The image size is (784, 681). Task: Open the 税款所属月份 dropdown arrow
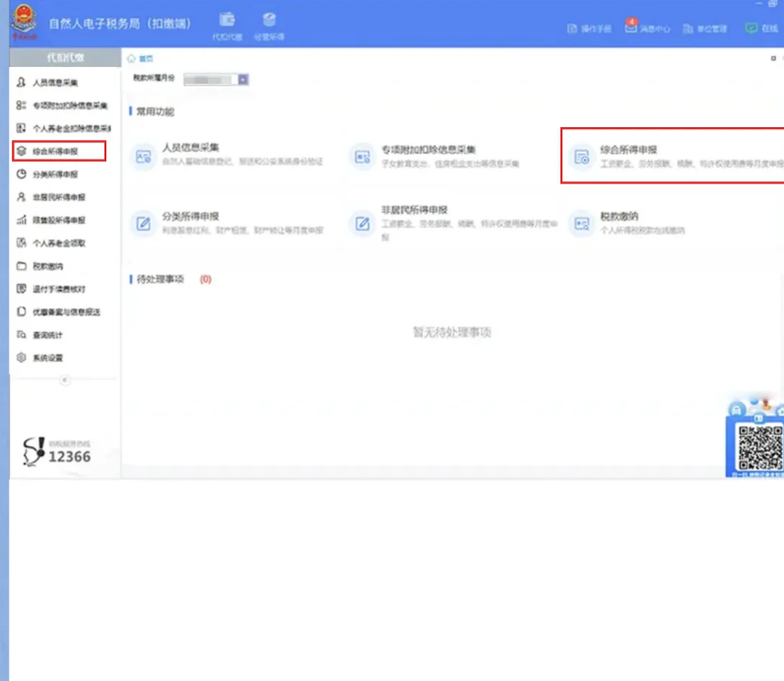[243, 80]
